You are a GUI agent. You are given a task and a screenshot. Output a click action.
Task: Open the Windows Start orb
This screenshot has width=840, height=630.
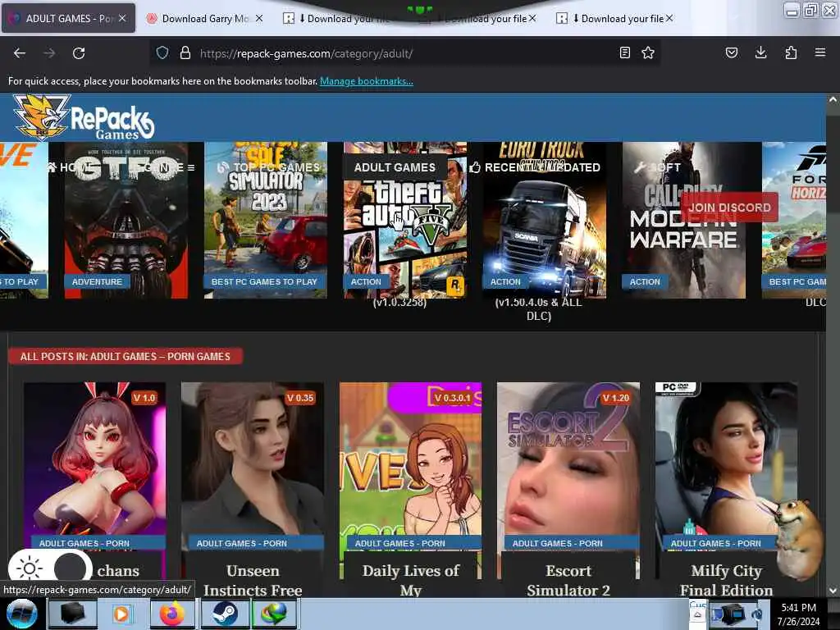coord(21,614)
